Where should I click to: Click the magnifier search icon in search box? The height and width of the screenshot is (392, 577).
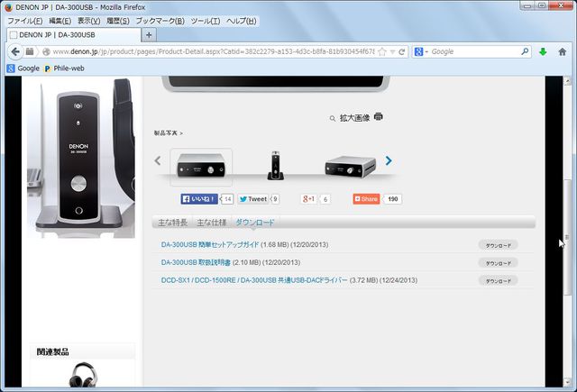click(x=525, y=51)
